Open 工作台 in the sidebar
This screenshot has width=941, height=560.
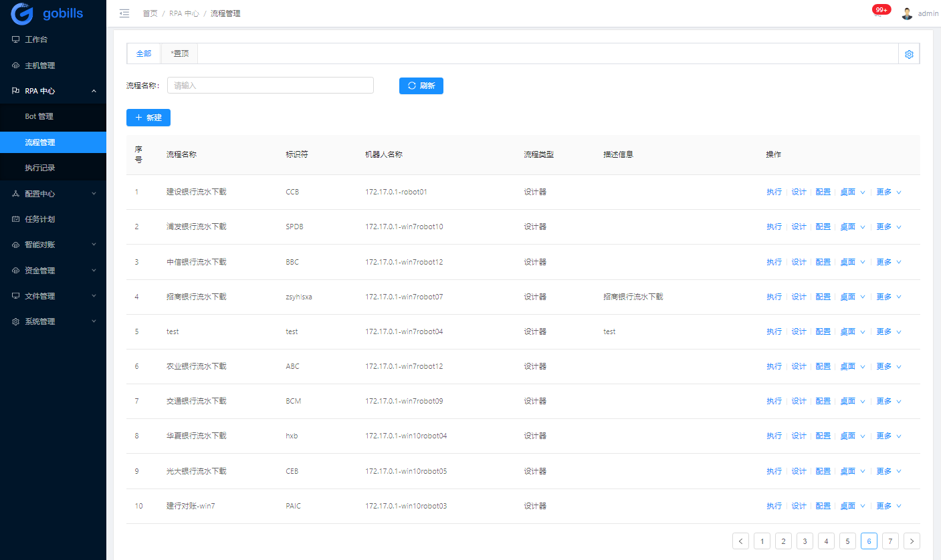[36, 39]
